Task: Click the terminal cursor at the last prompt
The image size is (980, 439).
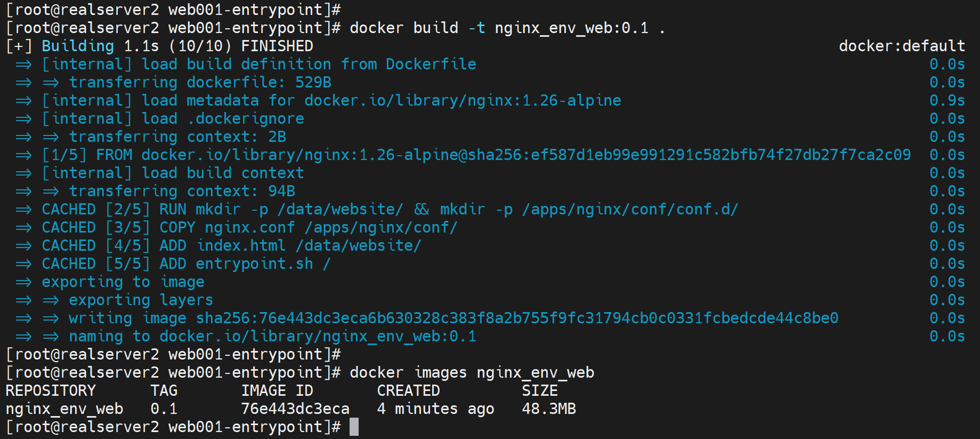Action: coord(354,427)
